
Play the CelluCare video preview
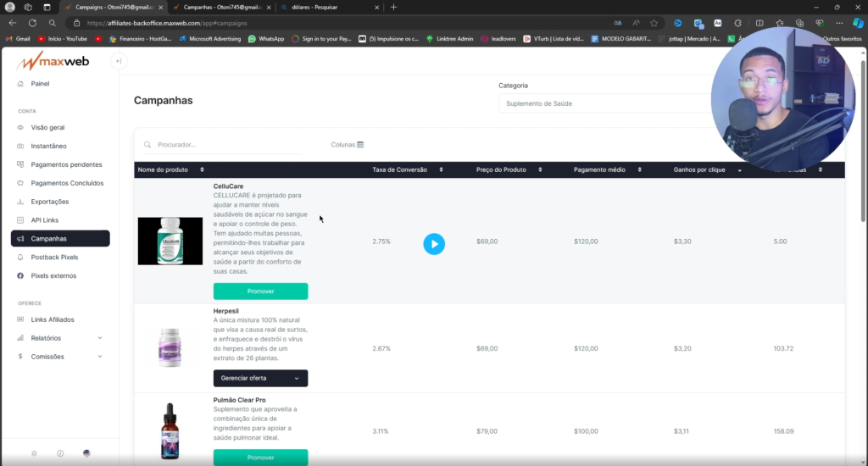pyautogui.click(x=433, y=244)
